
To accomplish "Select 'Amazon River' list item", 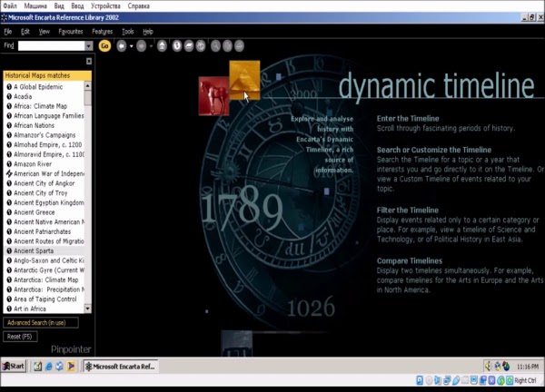I will (33, 164).
